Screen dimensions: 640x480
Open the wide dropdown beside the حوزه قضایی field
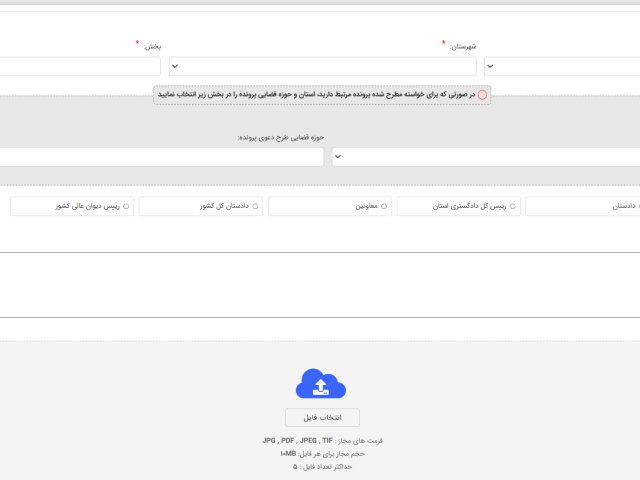(486, 157)
